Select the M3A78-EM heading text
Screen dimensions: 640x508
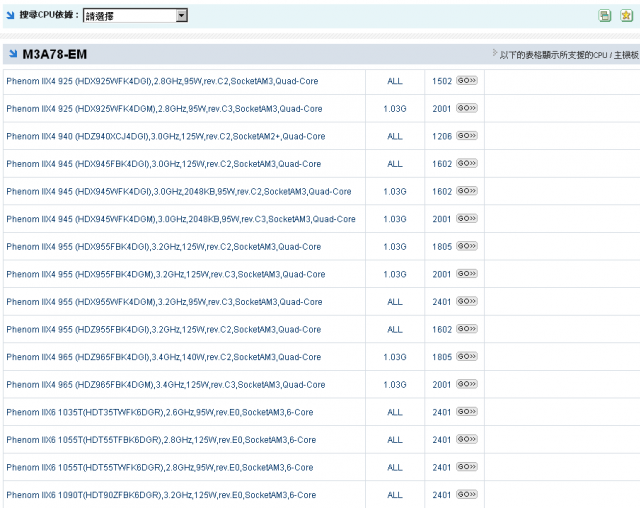click(x=54, y=54)
